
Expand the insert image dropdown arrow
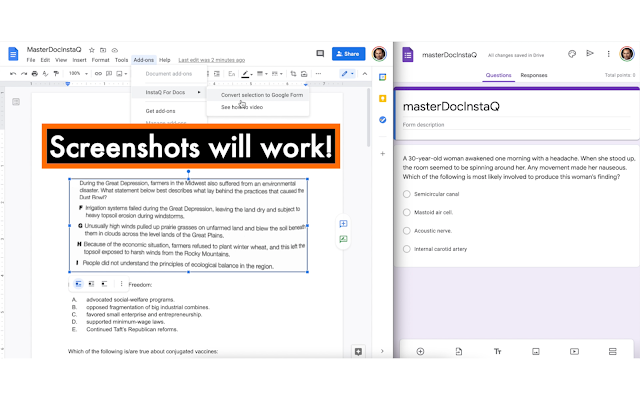click(x=126, y=74)
